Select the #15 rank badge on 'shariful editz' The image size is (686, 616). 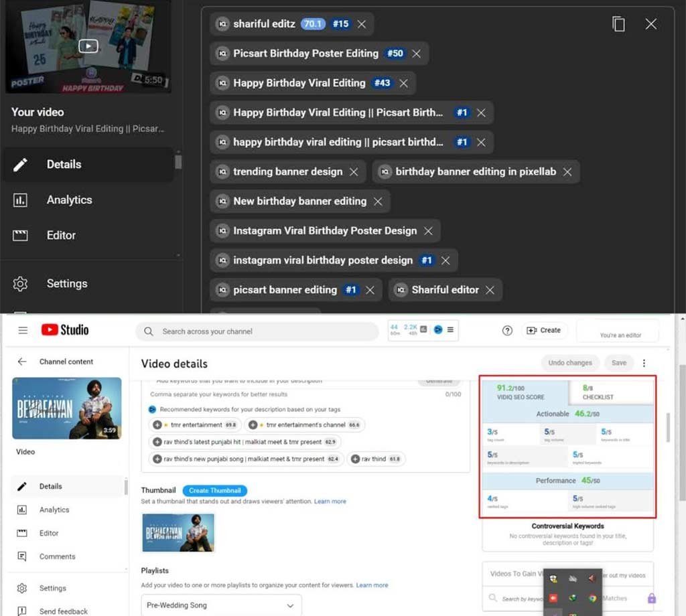coord(340,23)
